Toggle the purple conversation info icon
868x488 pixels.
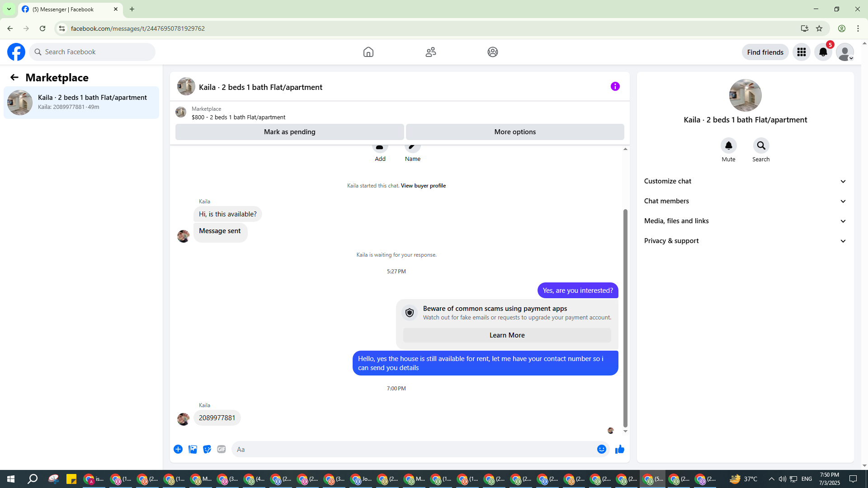(x=615, y=86)
